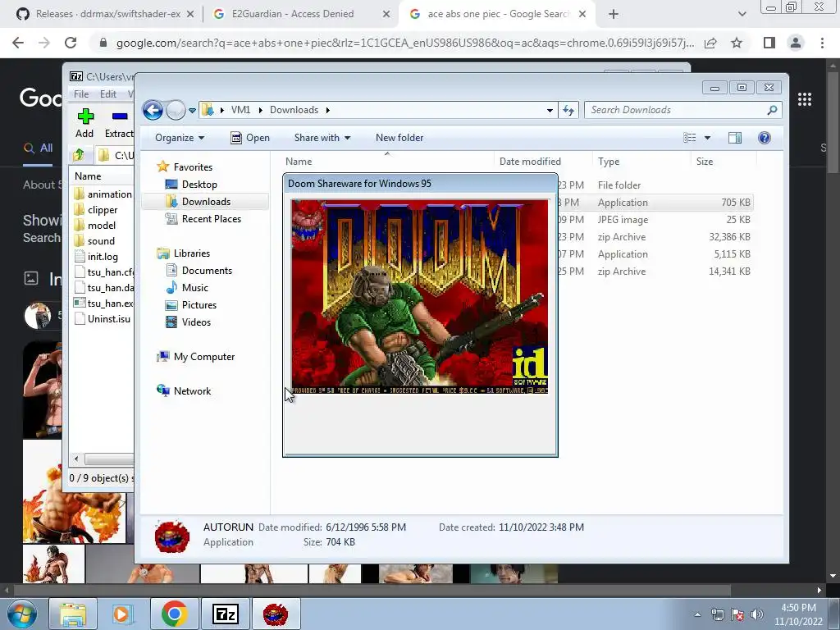This screenshot has height=630, width=840.
Task: Click Downloads in the address breadcrumb
Action: [294, 110]
